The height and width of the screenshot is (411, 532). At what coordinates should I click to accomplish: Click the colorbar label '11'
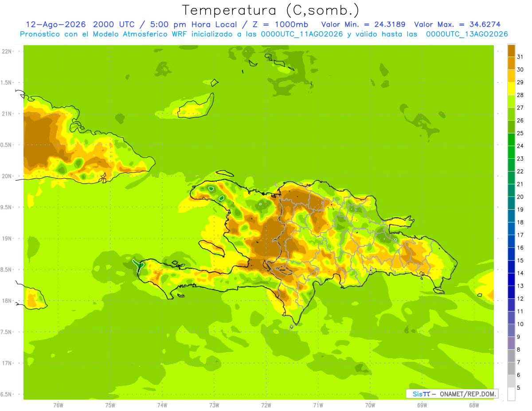[x=520, y=311]
